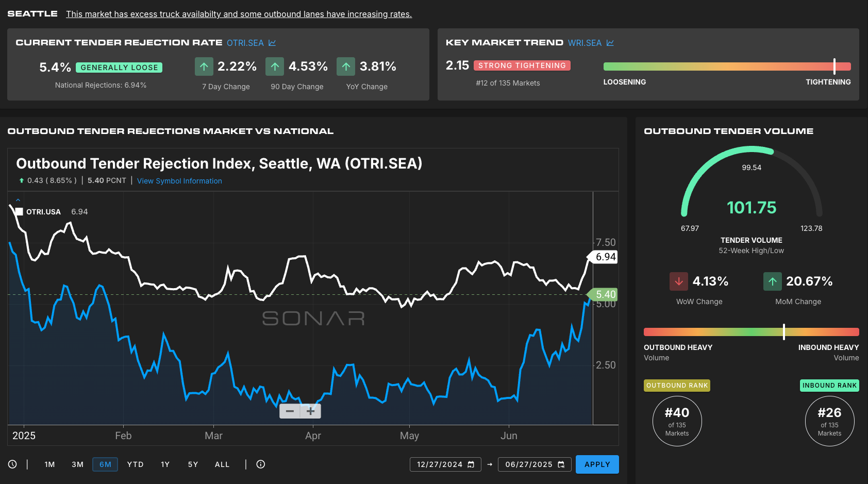Open calendar icon in end date field

tap(561, 464)
